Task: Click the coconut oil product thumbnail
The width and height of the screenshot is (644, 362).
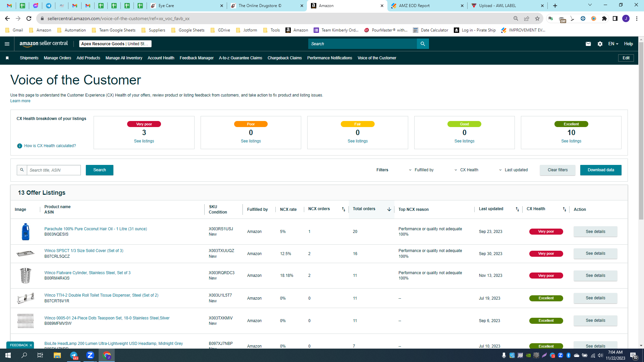Action: click(x=25, y=232)
